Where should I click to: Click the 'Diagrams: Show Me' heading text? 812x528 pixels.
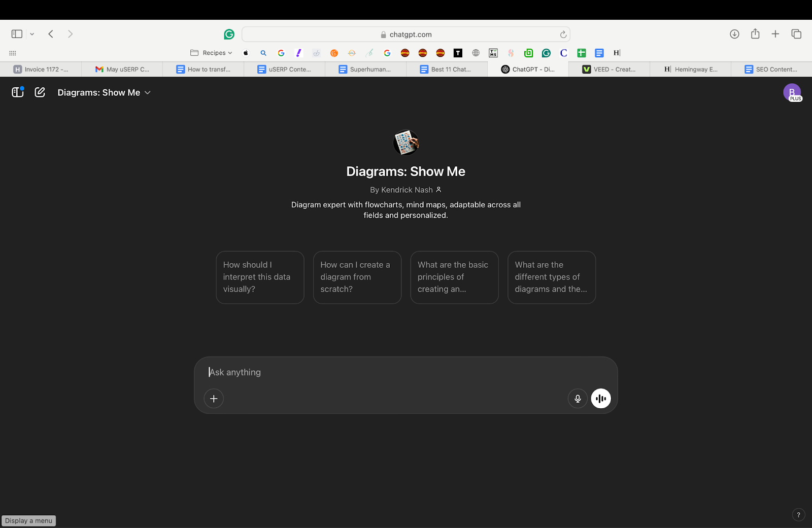[406, 171]
